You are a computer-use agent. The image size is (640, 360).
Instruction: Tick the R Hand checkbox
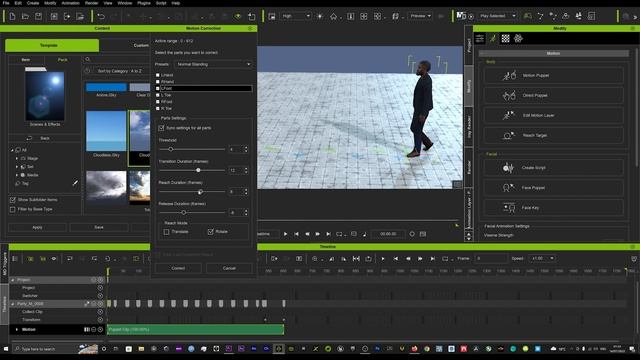(158, 82)
